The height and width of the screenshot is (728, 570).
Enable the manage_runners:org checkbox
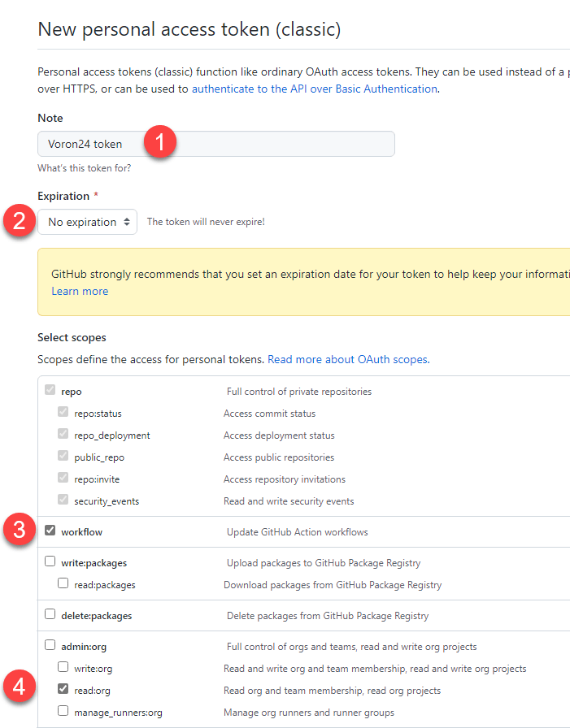coord(63,712)
